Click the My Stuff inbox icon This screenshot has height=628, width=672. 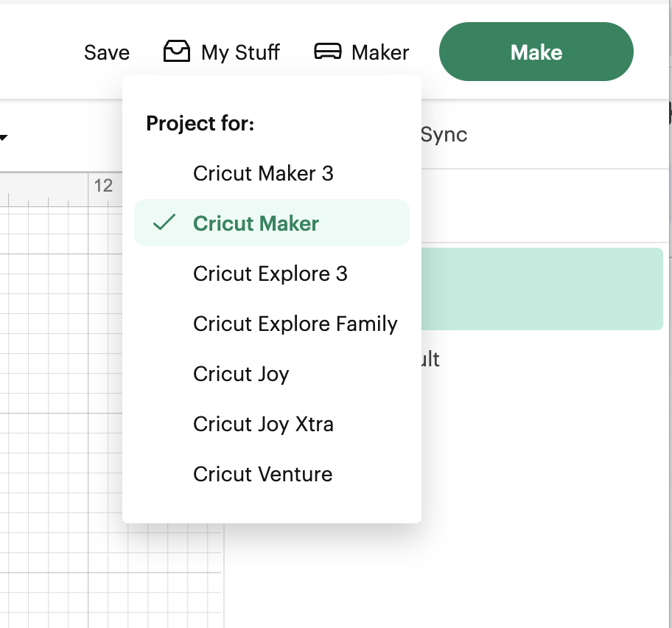pyautogui.click(x=177, y=52)
